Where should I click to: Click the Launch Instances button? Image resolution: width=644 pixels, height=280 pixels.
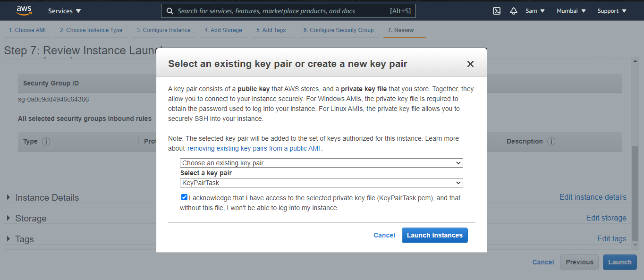click(434, 235)
